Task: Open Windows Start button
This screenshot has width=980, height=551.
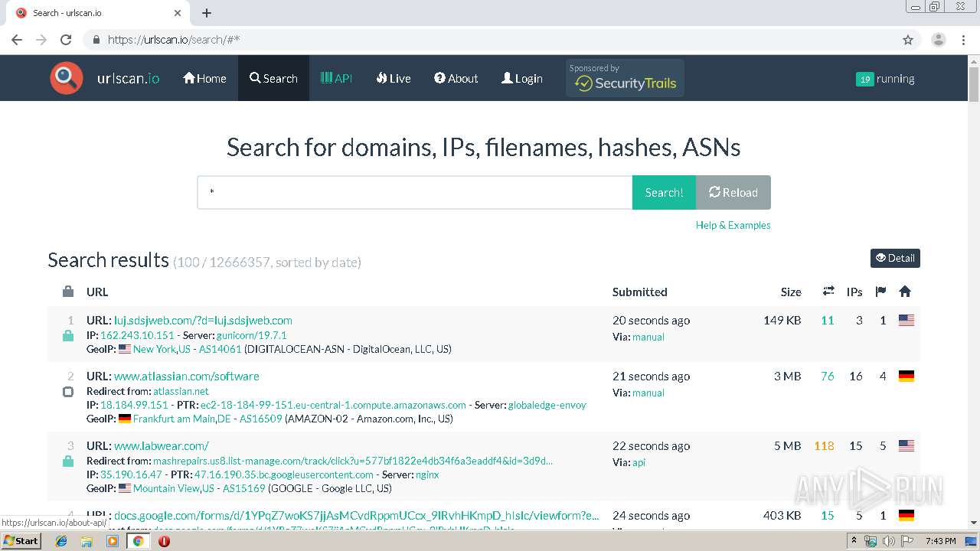Action: 21,540
